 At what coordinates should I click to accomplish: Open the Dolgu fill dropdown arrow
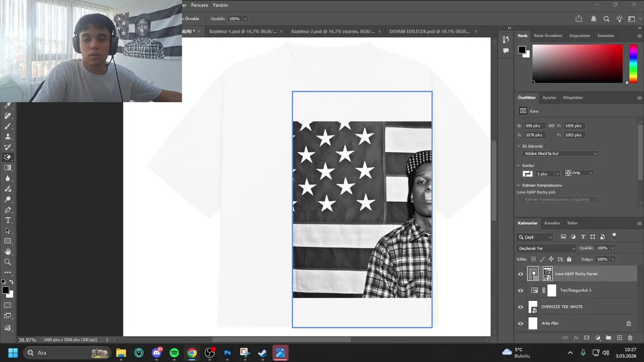(x=612, y=259)
